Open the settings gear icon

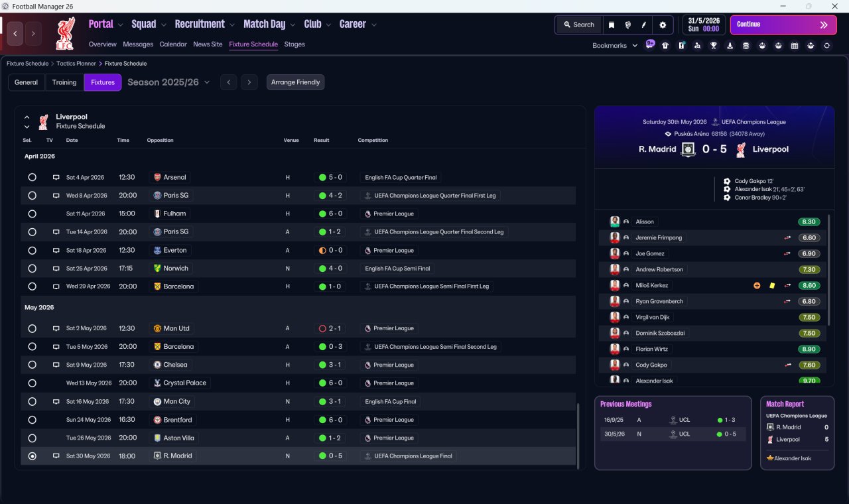pyautogui.click(x=663, y=25)
